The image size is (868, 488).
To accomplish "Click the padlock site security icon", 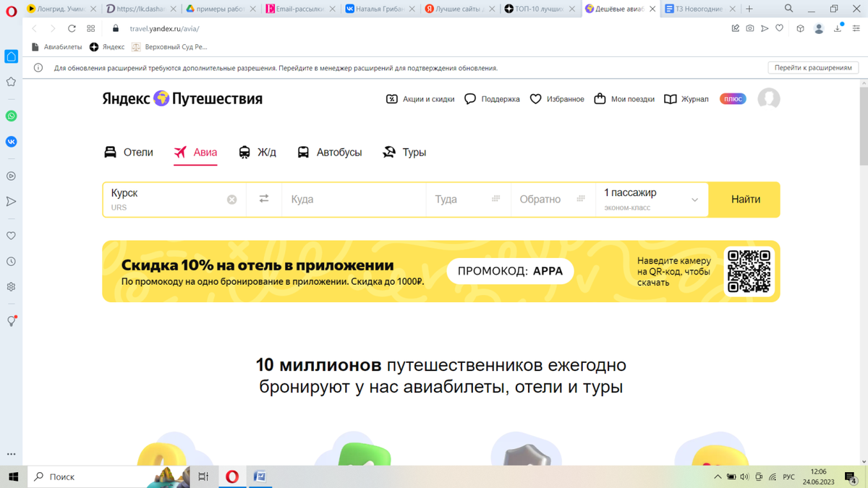I will click(x=116, y=28).
